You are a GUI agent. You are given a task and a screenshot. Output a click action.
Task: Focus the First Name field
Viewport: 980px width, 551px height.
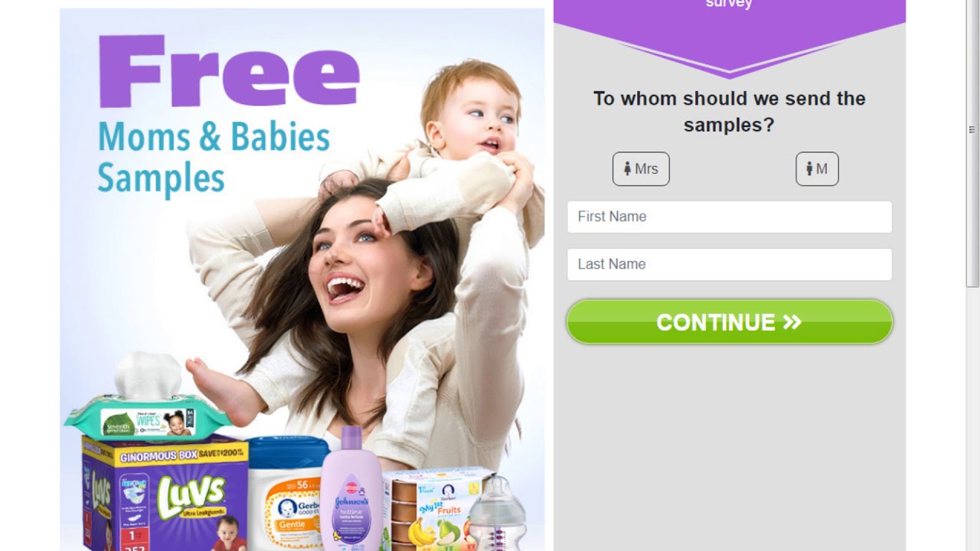click(x=730, y=217)
